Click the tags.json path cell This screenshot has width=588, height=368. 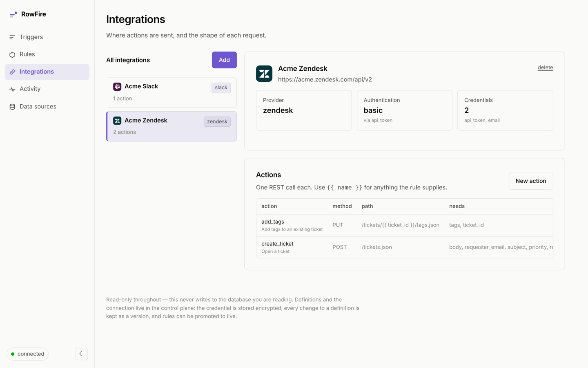tap(401, 225)
